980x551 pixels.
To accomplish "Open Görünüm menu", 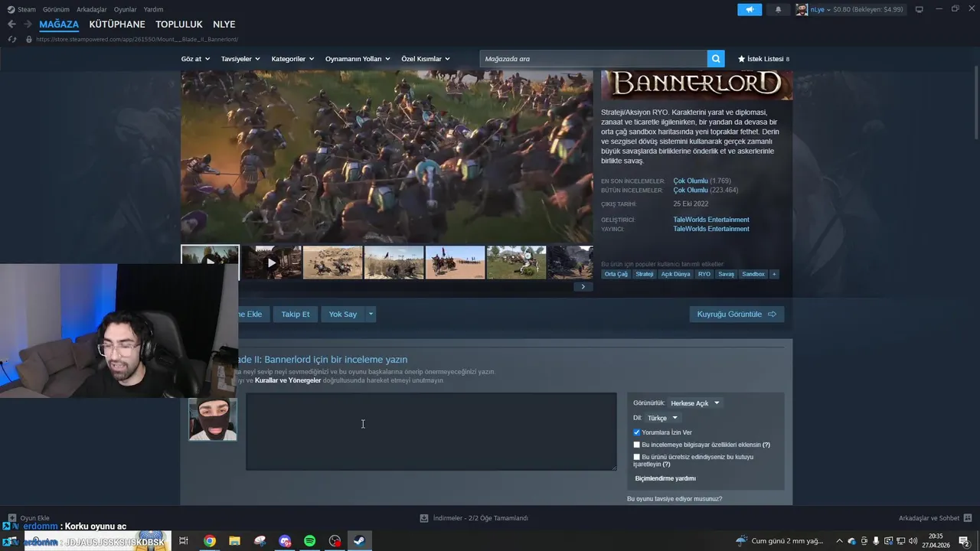I will pyautogui.click(x=56, y=9).
